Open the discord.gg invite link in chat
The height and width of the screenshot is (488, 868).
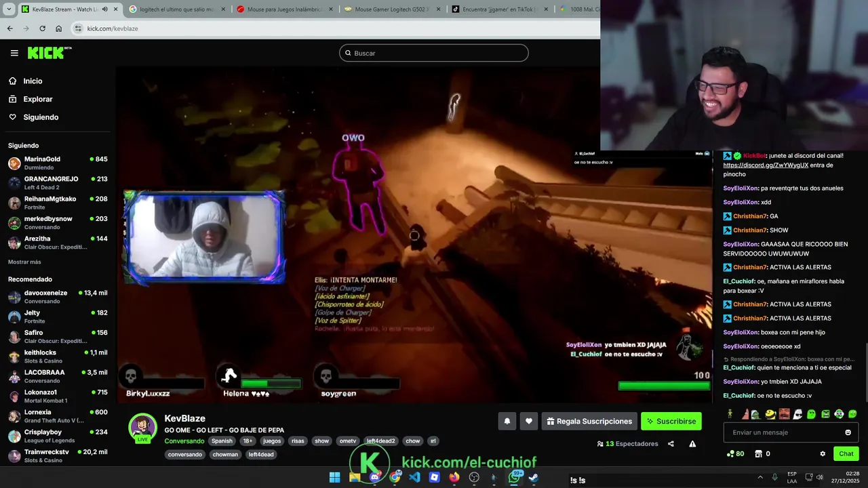point(766,165)
